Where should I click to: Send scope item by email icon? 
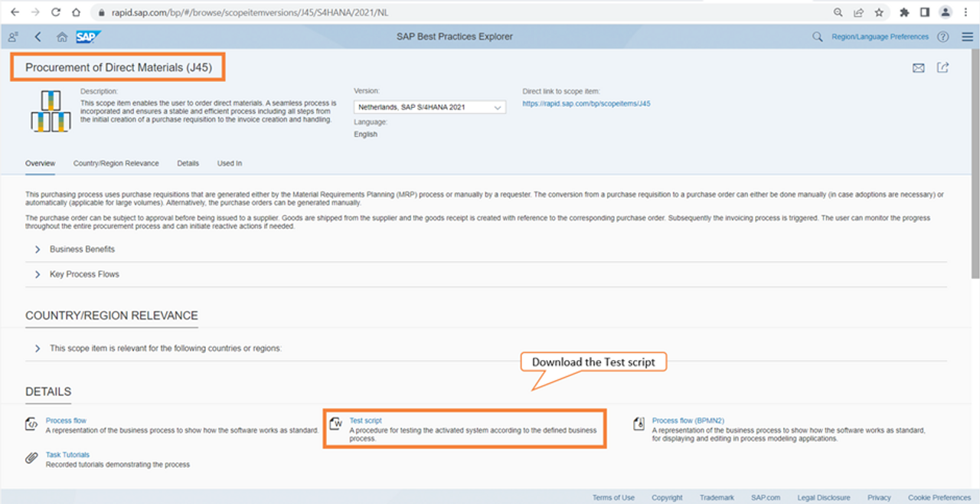[919, 68]
